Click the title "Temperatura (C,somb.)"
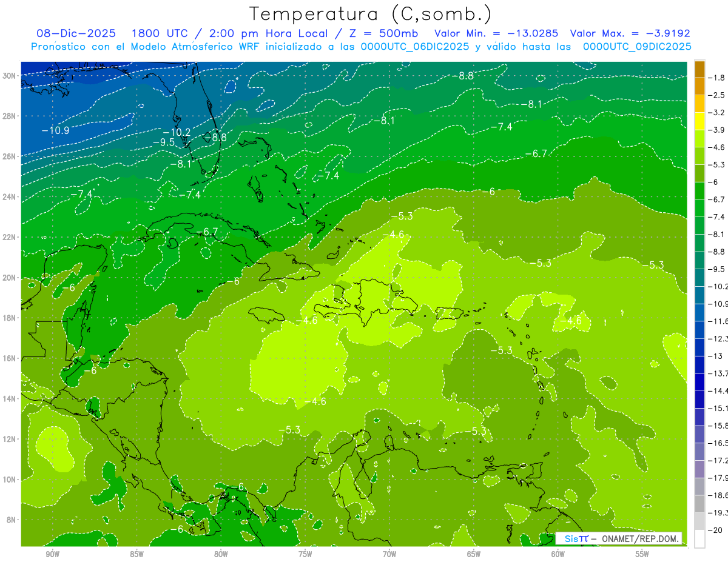 pos(371,14)
